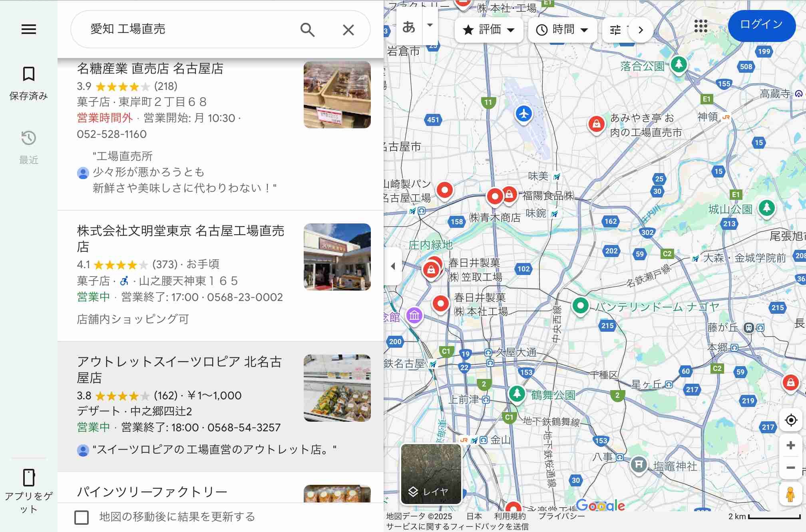This screenshot has width=806, height=532.
Task: Click review quote スイーツロピアの工場直営のアウトレット店
Action: click(x=215, y=450)
